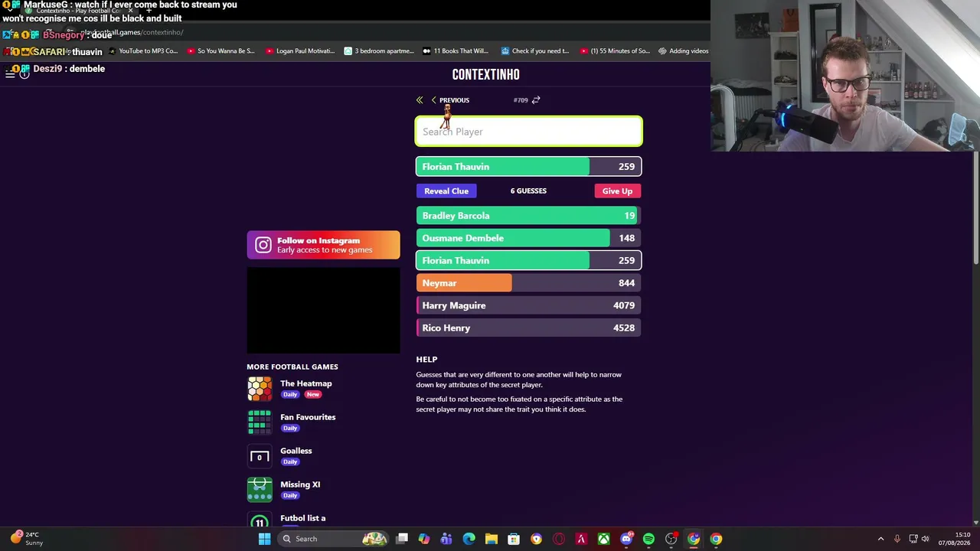980x551 pixels.
Task: Open Logan Paul Motivati... bookmark
Action: coord(300,51)
